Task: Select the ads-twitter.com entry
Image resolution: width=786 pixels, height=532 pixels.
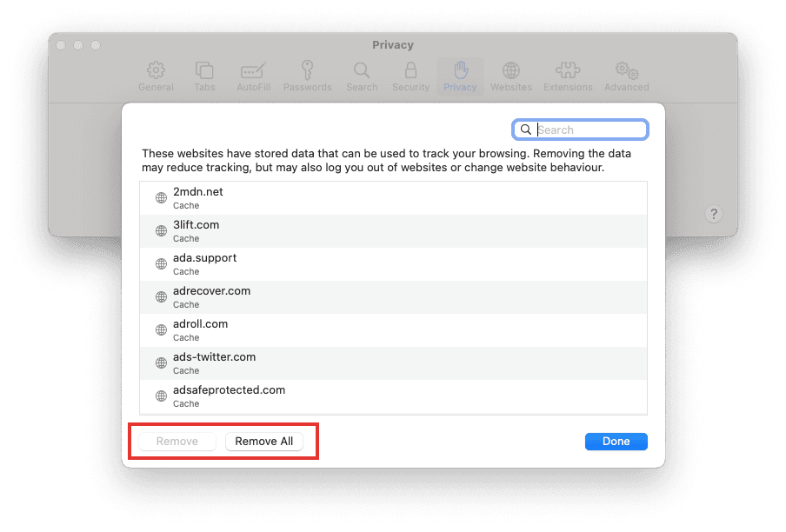Action: pos(394,363)
